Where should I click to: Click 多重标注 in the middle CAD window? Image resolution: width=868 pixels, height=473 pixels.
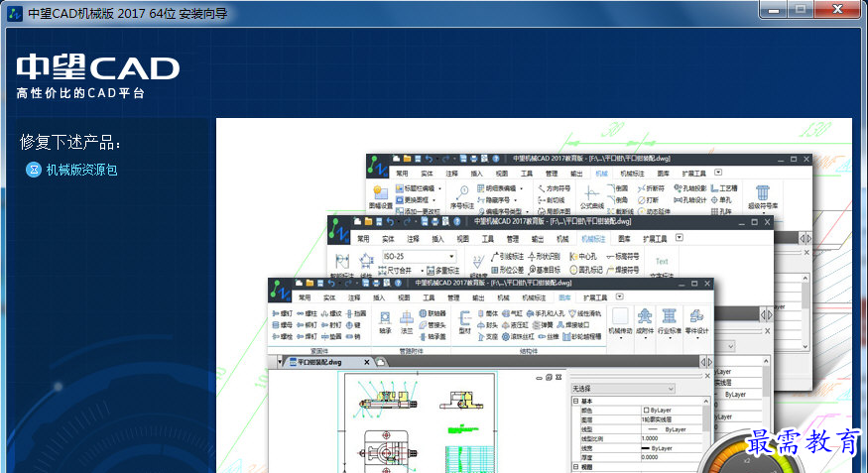443,271
